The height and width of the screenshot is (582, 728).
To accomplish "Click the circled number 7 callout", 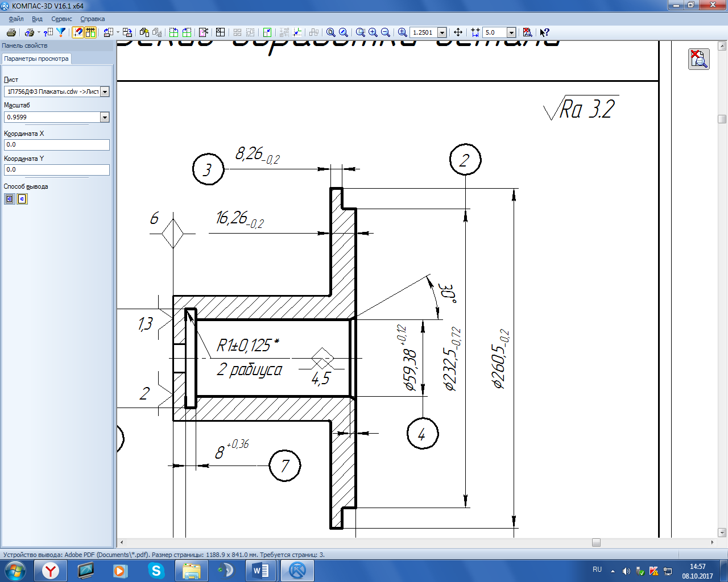I will [x=285, y=466].
